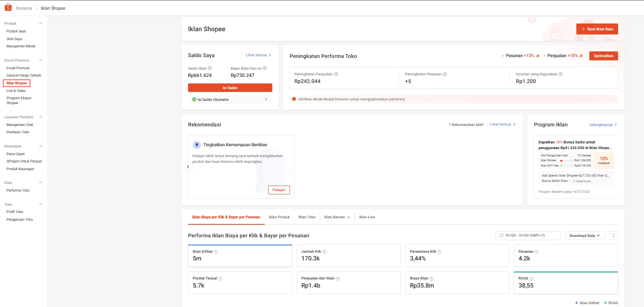
Task: Open the Iklan Banner dropdown tab
Action: tap(337, 217)
